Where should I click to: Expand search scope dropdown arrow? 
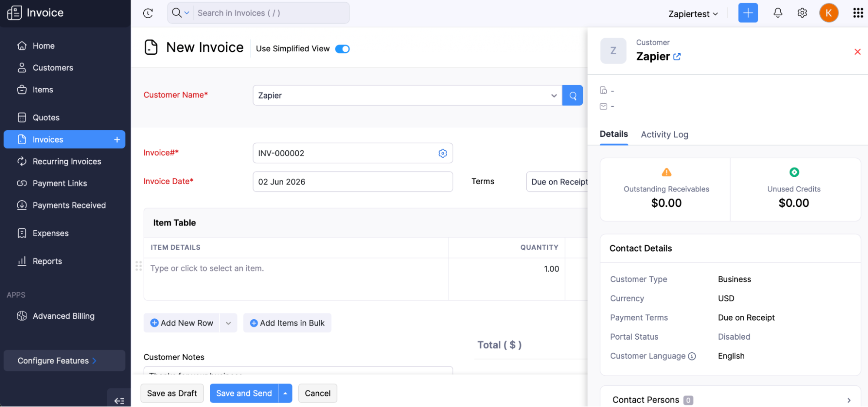(187, 13)
